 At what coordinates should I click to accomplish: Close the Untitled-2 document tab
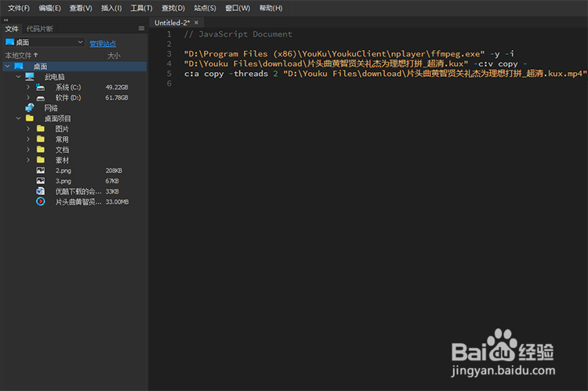[196, 23]
